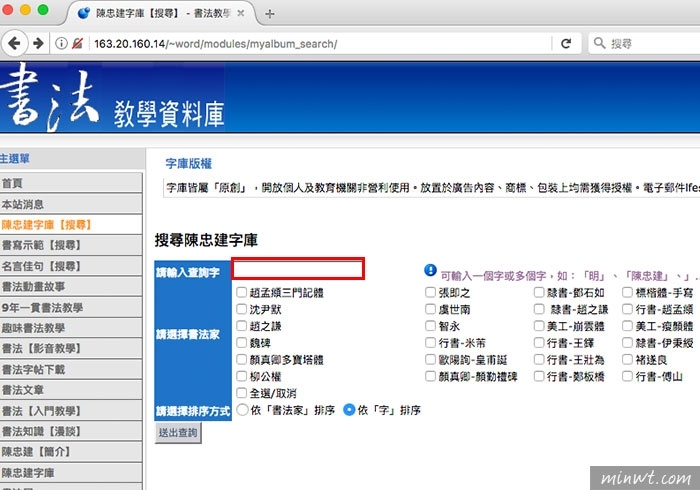This screenshot has height=490, width=700.
Task: Open a new tab with plus button
Action: (x=269, y=14)
